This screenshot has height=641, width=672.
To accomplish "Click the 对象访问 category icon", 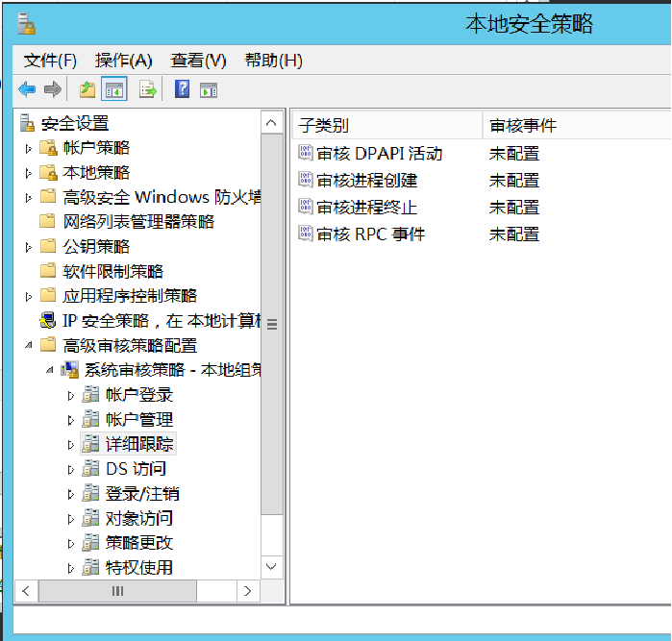I will click(x=91, y=518).
